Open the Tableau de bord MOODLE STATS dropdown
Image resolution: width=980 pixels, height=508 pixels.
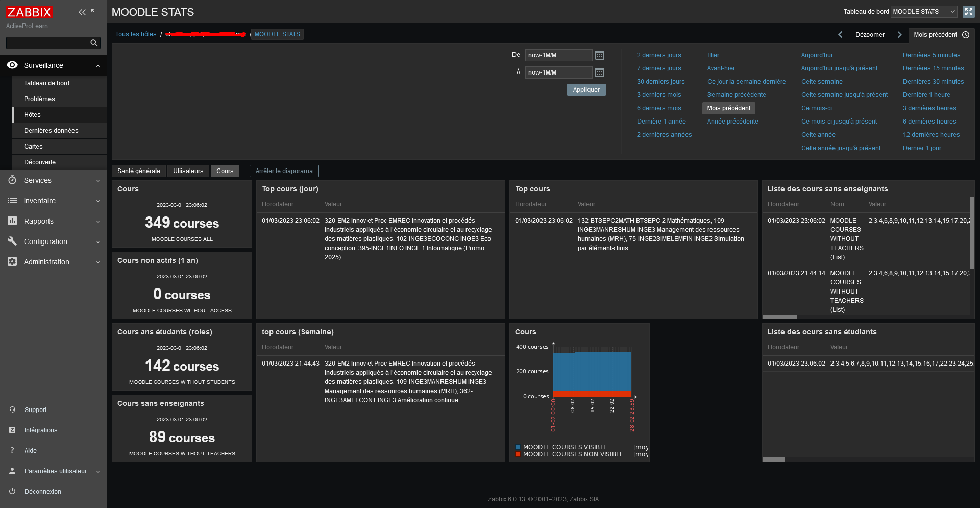tap(924, 12)
